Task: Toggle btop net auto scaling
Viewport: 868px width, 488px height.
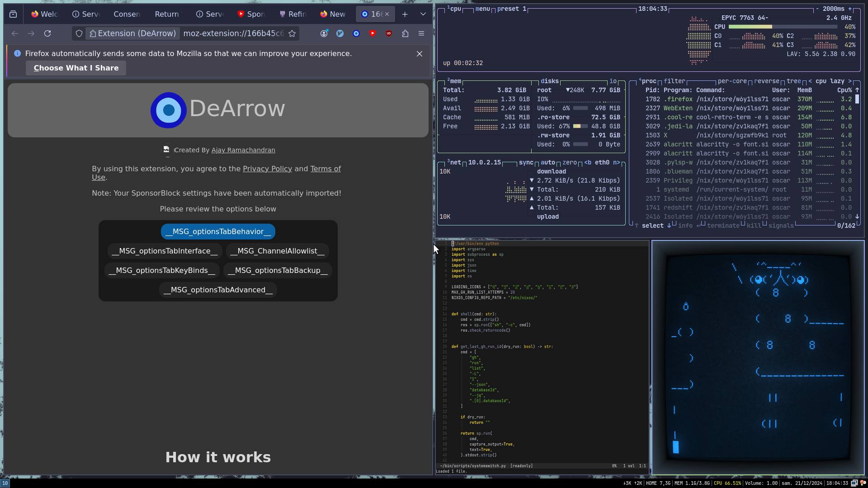Action: point(548,162)
